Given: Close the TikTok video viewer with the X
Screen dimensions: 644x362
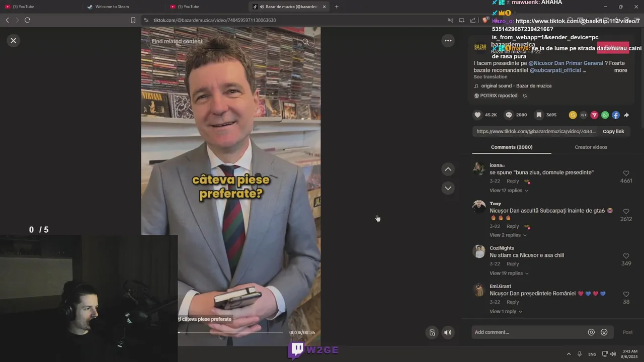Looking at the screenshot, I should click(x=14, y=41).
